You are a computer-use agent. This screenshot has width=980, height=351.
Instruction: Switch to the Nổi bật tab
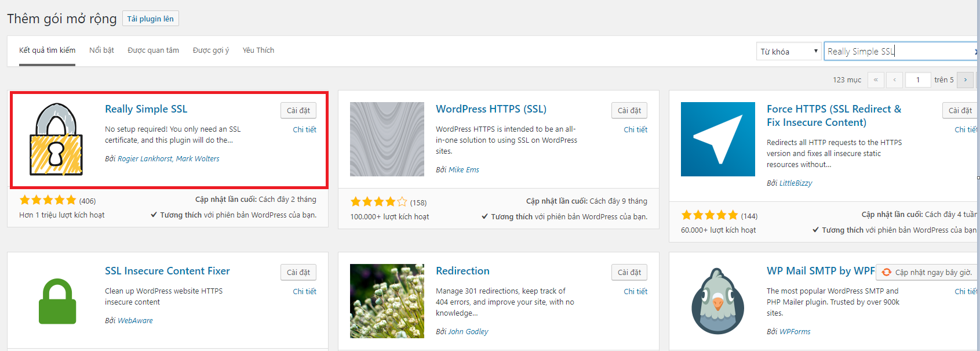[101, 50]
